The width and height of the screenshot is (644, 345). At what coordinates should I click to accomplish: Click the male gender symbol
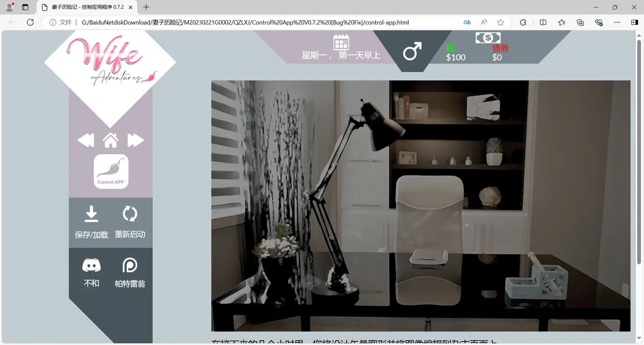(x=412, y=51)
